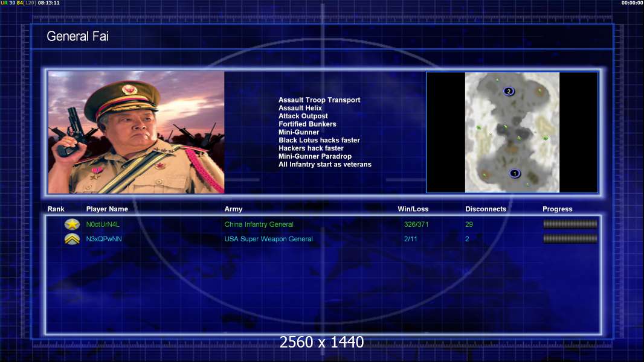Click the Army column header
This screenshot has width=644, height=362.
point(233,209)
